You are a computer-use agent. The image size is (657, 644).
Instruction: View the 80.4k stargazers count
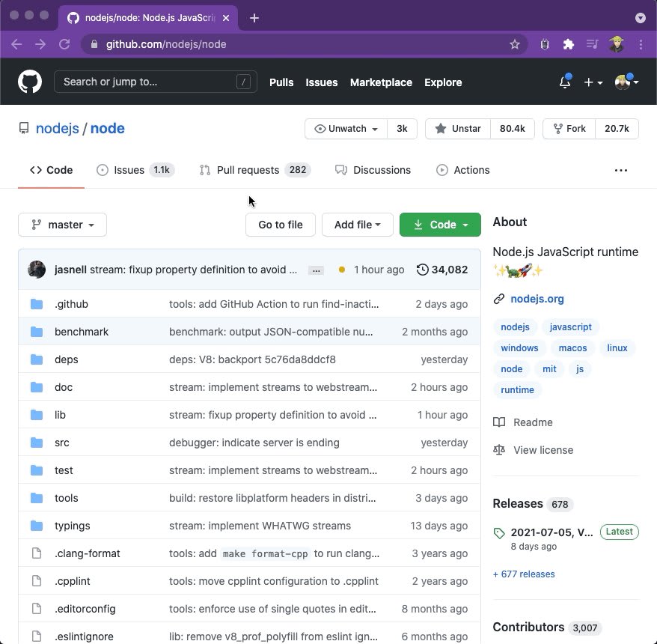[x=513, y=129]
